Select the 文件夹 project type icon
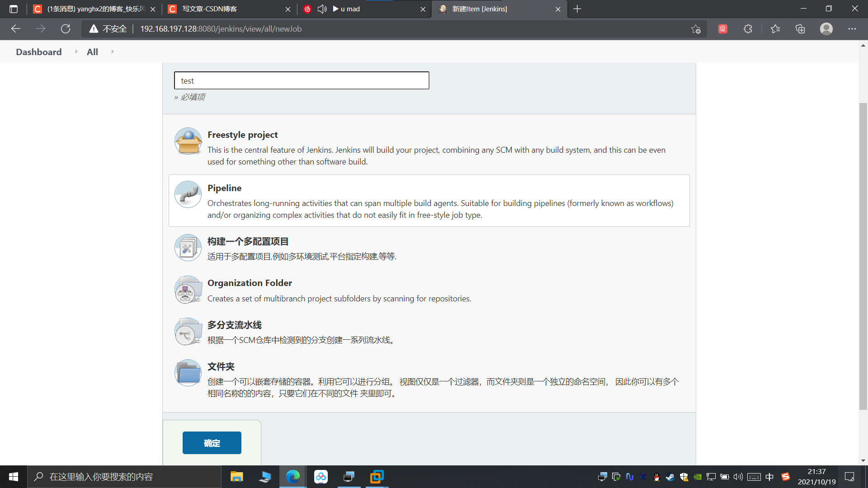 tap(188, 372)
